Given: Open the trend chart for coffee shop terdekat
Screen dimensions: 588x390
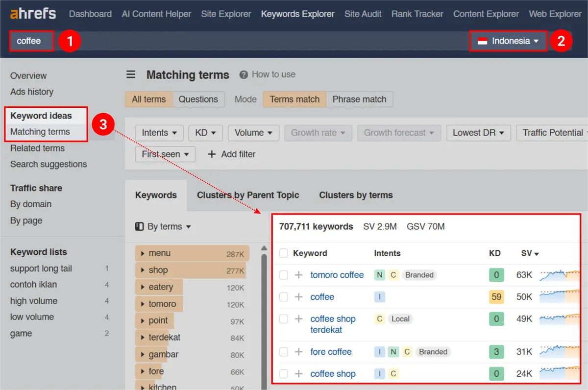Looking at the screenshot, I should [x=559, y=319].
